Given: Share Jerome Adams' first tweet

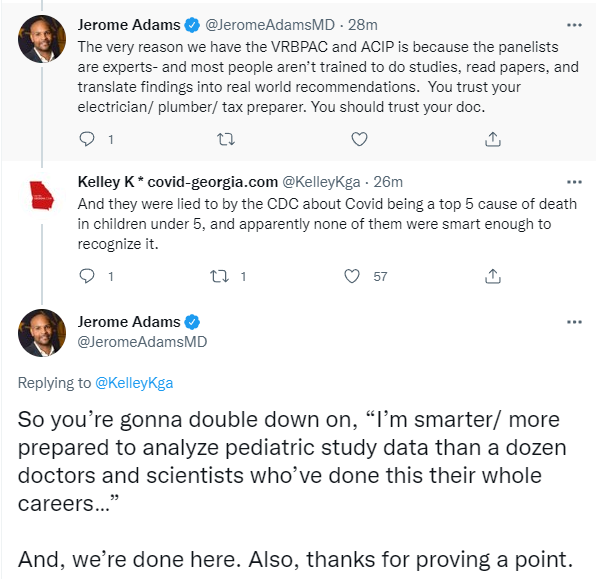Looking at the screenshot, I should point(493,139).
